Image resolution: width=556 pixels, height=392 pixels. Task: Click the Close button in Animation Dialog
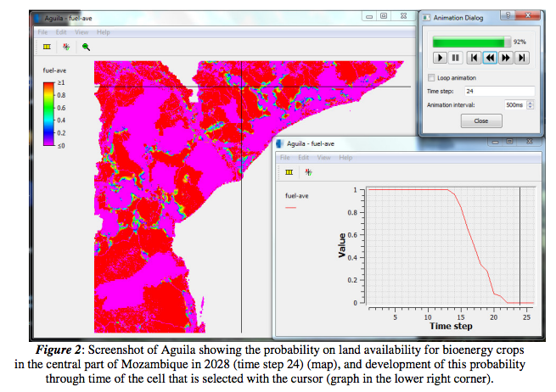(481, 120)
